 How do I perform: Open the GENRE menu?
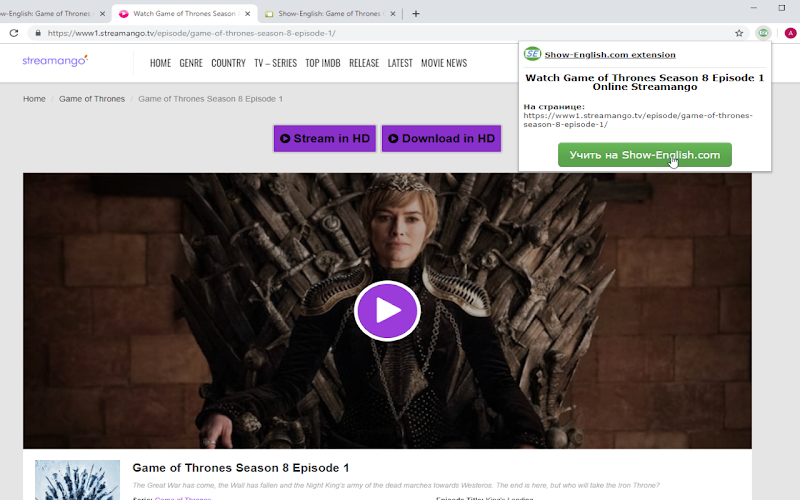pyautogui.click(x=191, y=63)
